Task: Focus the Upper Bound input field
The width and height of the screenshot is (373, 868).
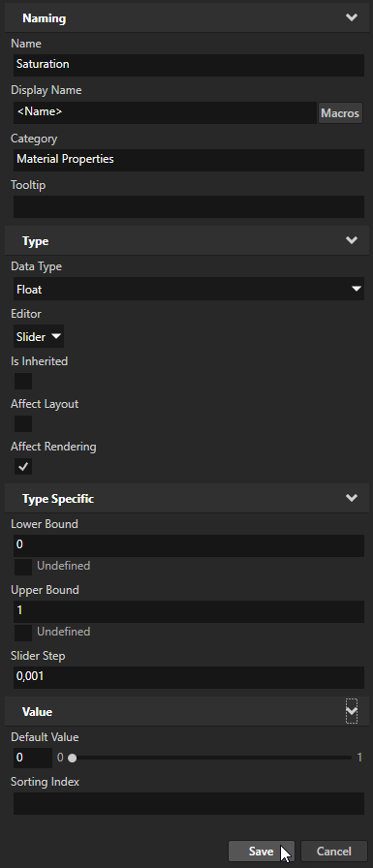Action: click(189, 611)
